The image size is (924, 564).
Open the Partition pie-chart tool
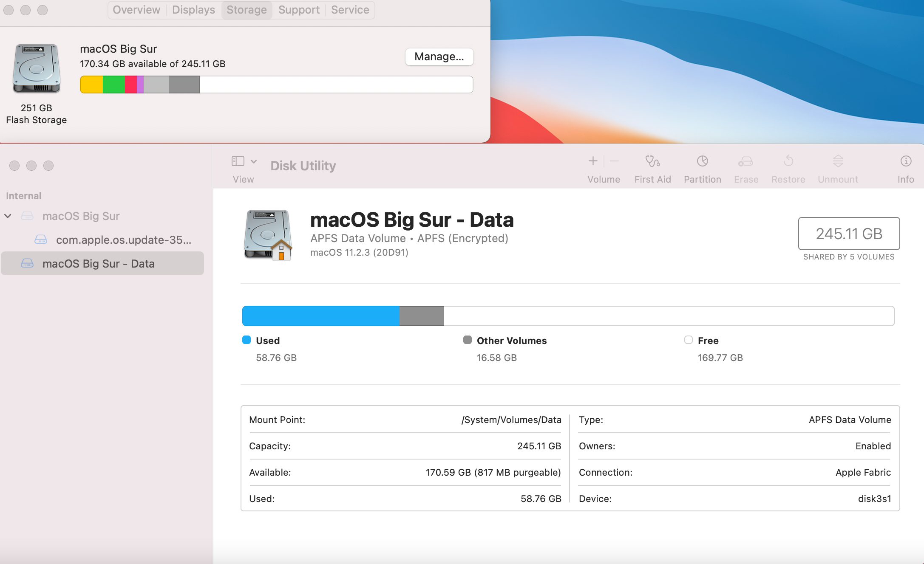702,161
